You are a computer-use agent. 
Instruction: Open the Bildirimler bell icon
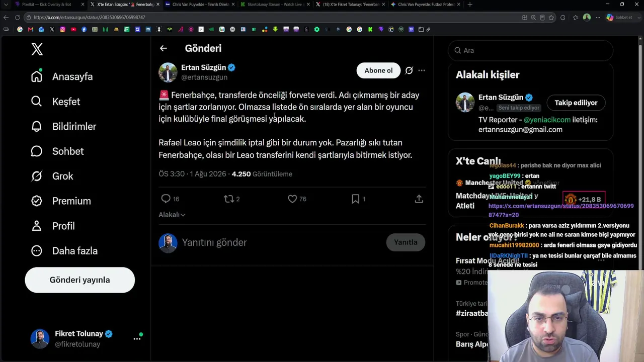(x=37, y=126)
